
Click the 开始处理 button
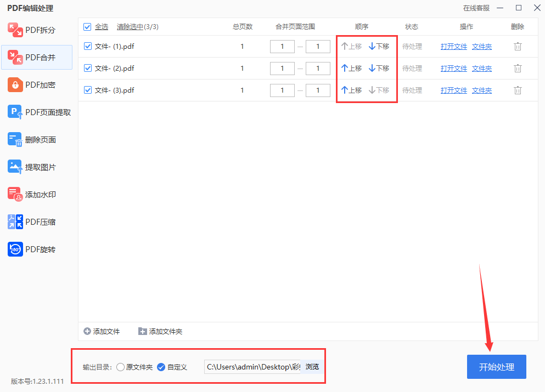tap(496, 367)
